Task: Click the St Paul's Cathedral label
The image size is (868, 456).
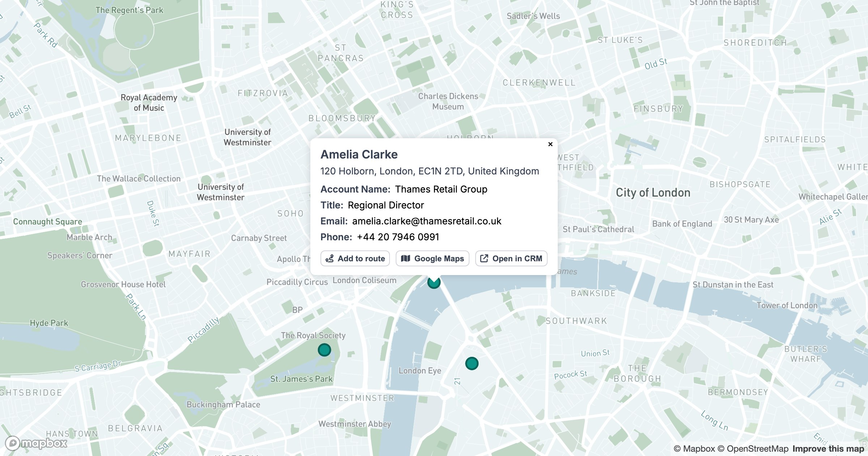Action: coord(598,229)
